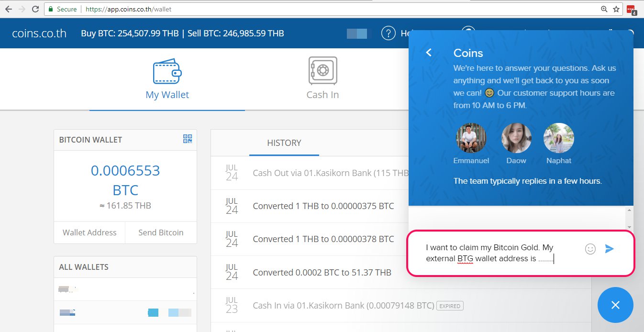The image size is (644, 332).
Task: Click Emmanuel's avatar in the chat
Action: pyautogui.click(x=471, y=138)
